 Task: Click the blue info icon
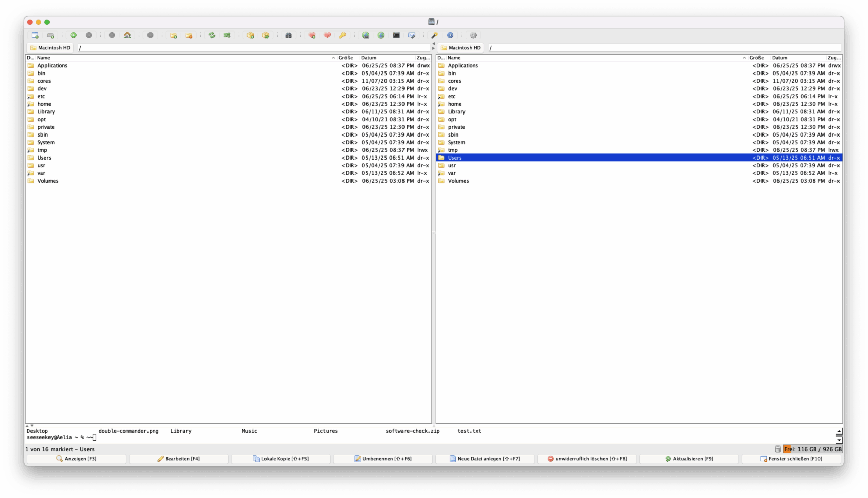coord(450,35)
